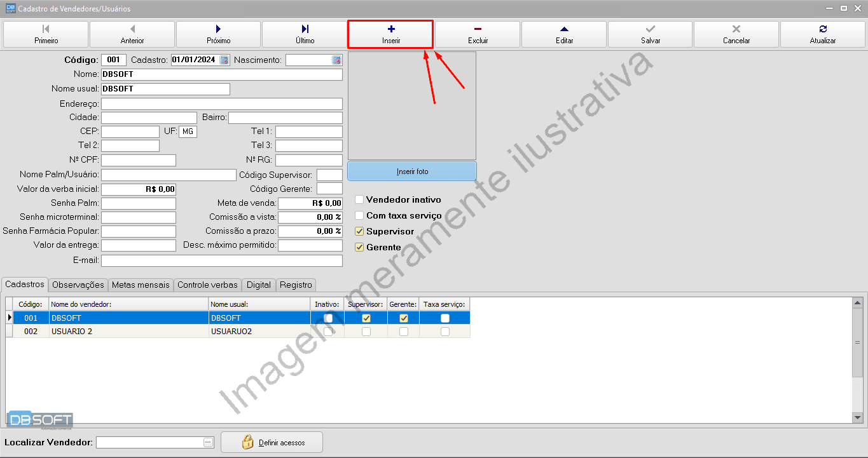868x458 pixels.
Task: Click the CEP input field
Action: [130, 131]
